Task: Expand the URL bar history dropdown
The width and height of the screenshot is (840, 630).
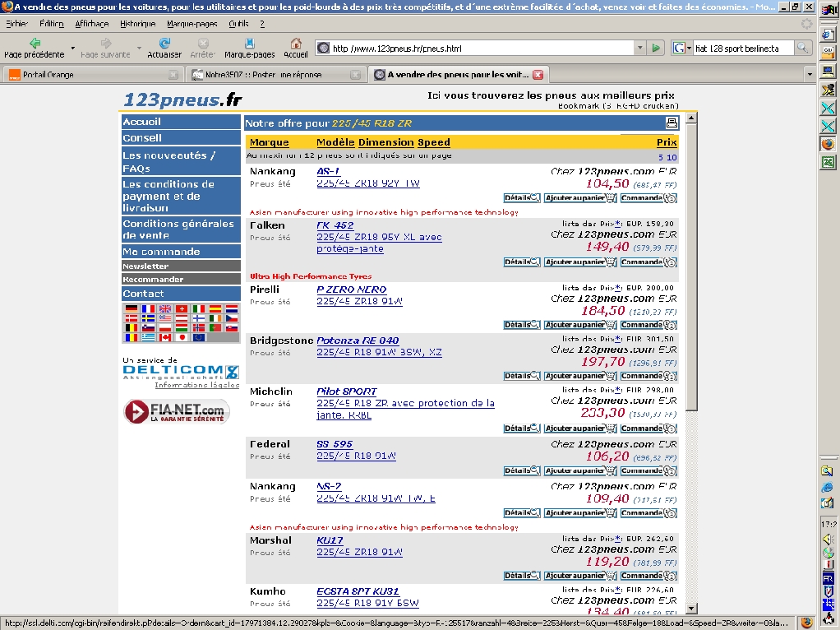Action: [x=639, y=49]
